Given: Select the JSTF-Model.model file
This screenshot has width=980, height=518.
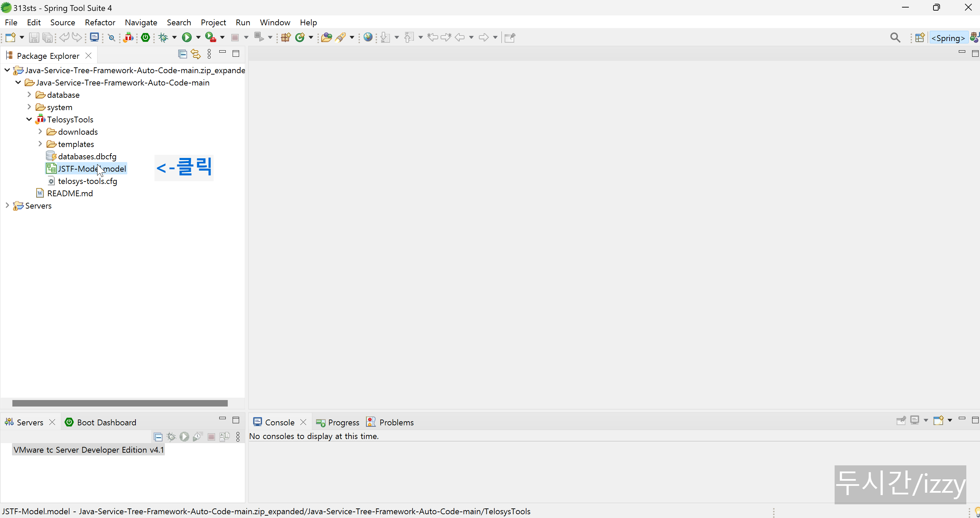Looking at the screenshot, I should click(x=86, y=169).
